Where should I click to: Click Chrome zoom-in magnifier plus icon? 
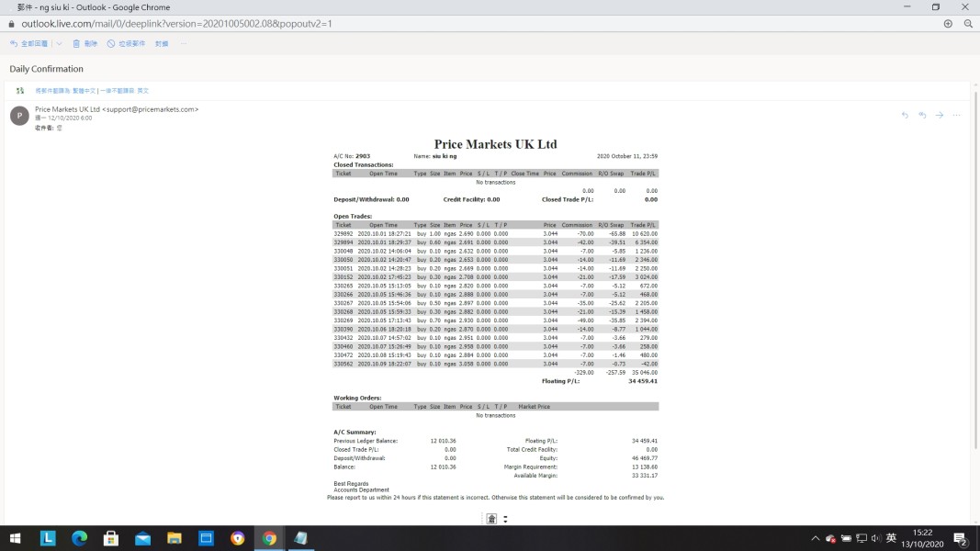(948, 24)
